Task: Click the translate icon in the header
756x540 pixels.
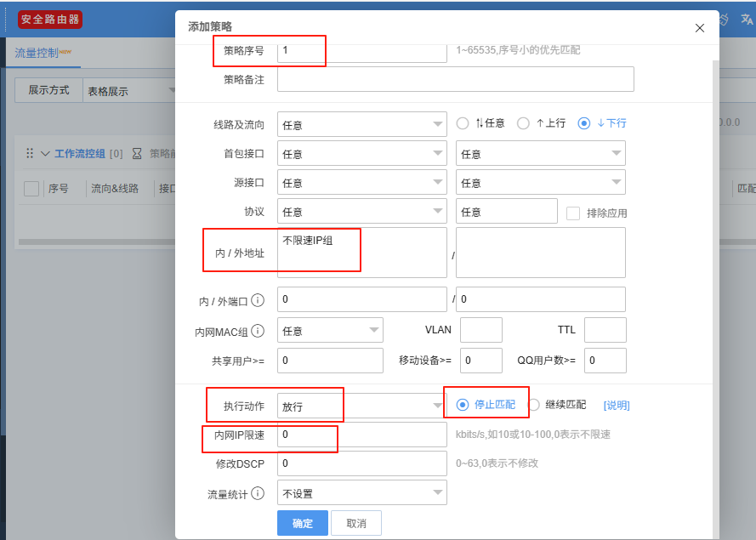Action: 747,20
